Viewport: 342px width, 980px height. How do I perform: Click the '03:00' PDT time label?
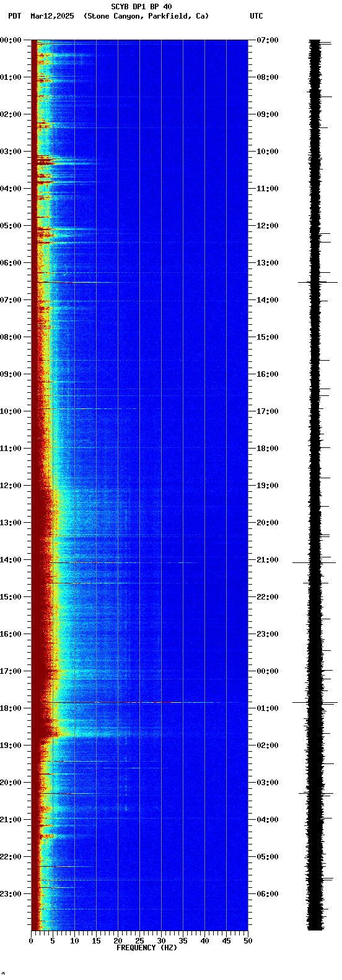pos(9,152)
